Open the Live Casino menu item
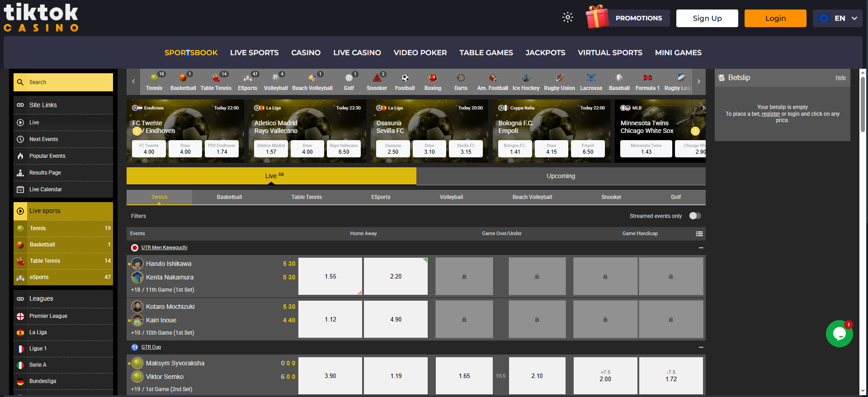Image resolution: width=868 pixels, height=397 pixels. pyautogui.click(x=357, y=52)
